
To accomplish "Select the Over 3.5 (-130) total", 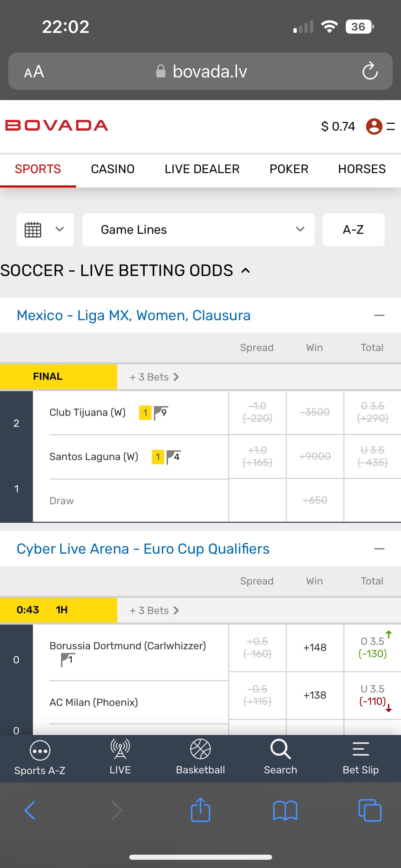I will 372,648.
